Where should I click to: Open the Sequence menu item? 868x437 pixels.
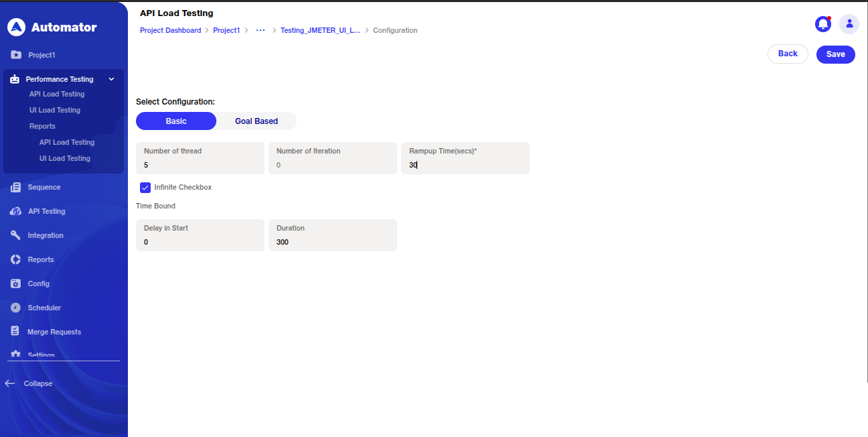click(44, 187)
